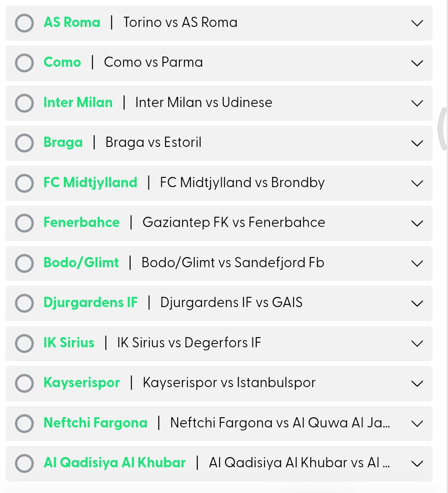Select the Como radio button
Image resolution: width=448 pixels, height=493 pixels.
point(24,63)
